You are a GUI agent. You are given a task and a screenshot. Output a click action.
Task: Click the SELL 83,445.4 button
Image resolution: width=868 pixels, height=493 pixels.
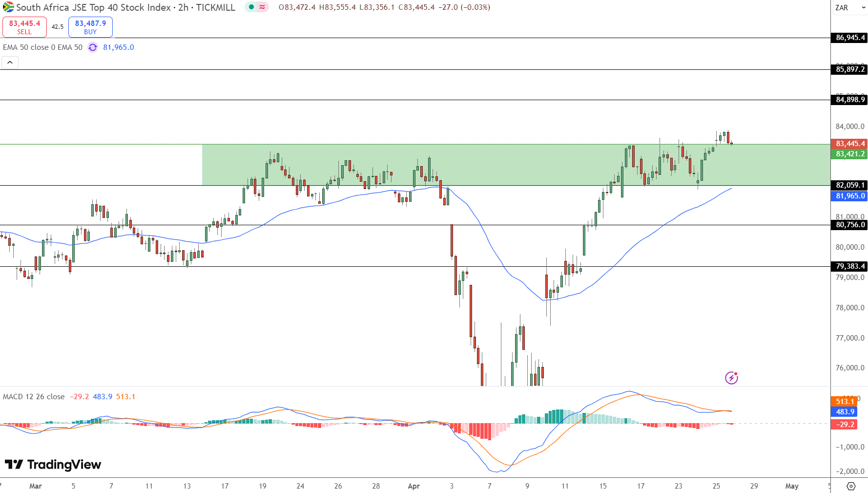tap(24, 27)
